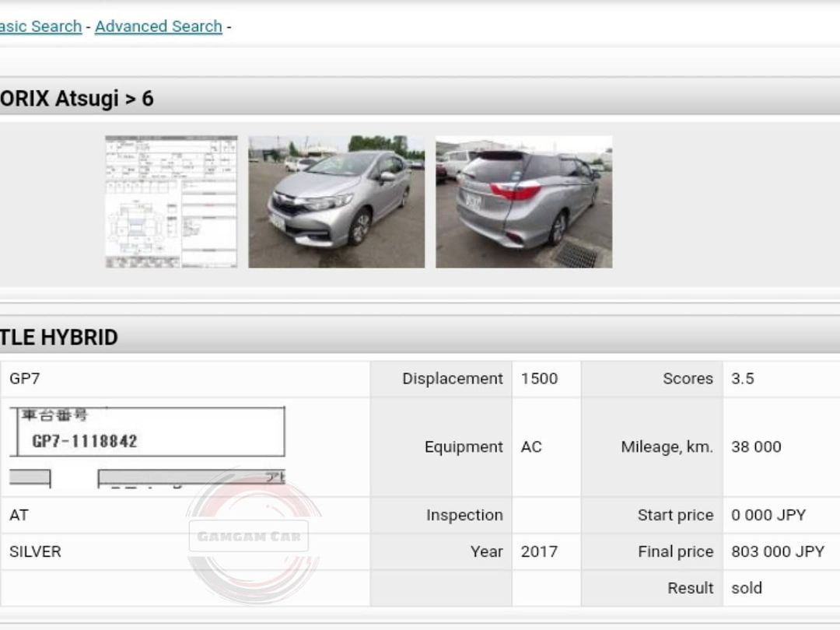Open the auction sheet thumbnail
Image resolution: width=840 pixels, height=630 pixels.
171,201
